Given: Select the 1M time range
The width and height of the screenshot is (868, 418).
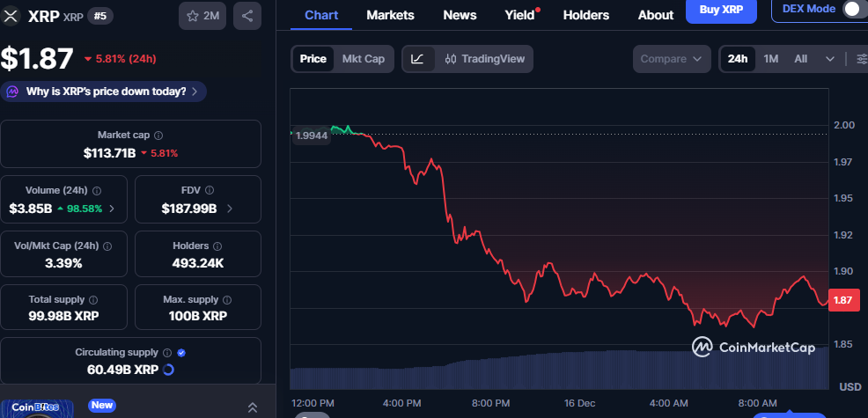Looking at the screenshot, I should [x=771, y=59].
